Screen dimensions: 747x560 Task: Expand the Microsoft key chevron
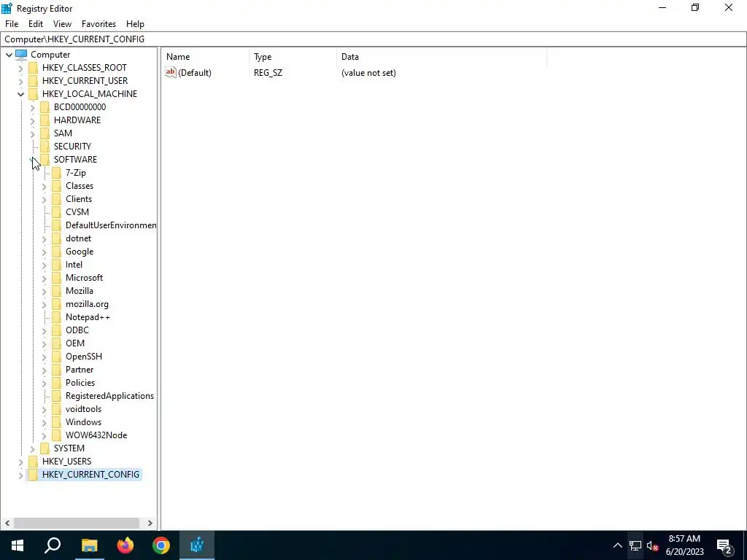[x=44, y=278]
